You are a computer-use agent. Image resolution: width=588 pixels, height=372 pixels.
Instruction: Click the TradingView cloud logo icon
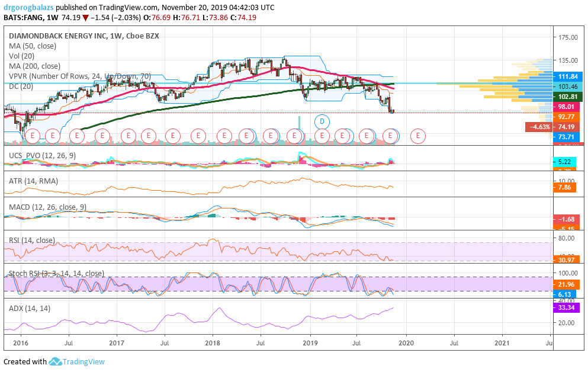coord(55,361)
